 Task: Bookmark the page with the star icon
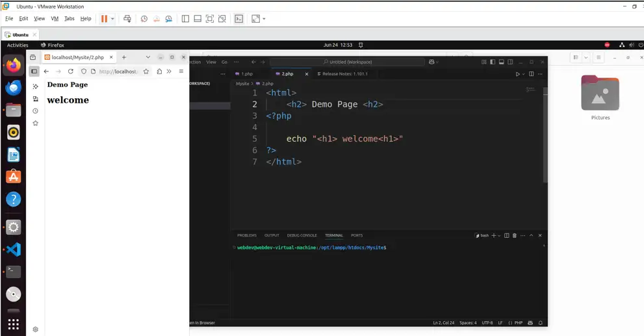tap(146, 71)
